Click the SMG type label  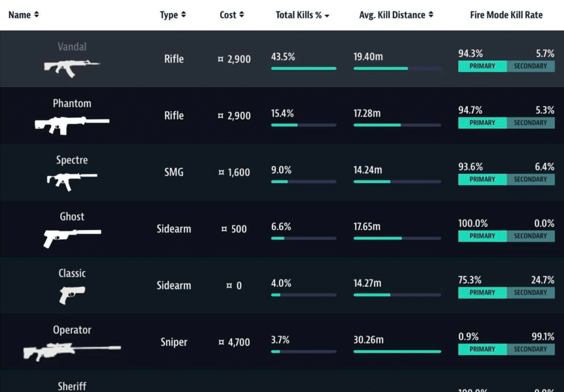pyautogui.click(x=174, y=172)
